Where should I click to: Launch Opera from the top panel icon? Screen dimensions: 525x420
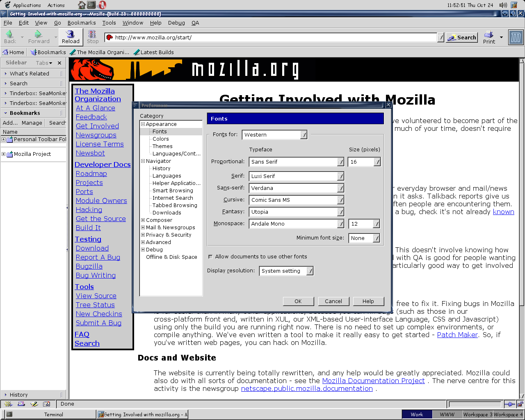click(102, 5)
